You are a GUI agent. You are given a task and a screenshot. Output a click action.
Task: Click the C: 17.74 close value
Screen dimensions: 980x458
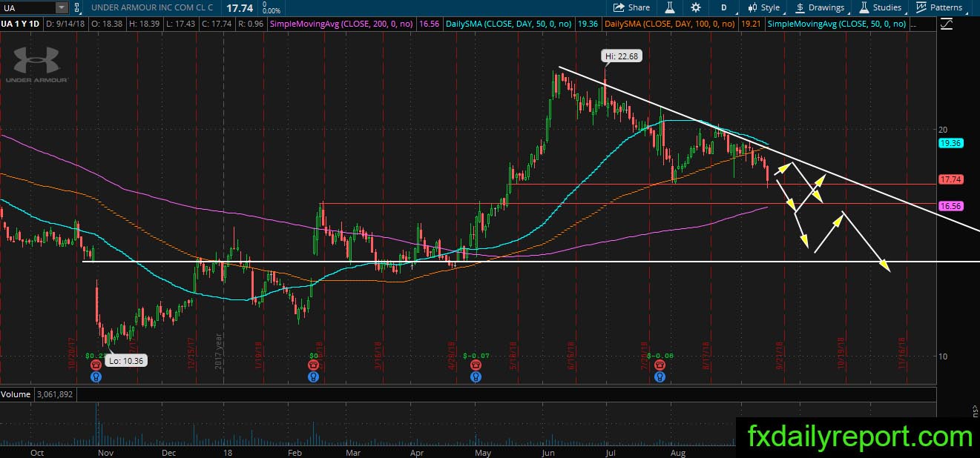tap(216, 24)
